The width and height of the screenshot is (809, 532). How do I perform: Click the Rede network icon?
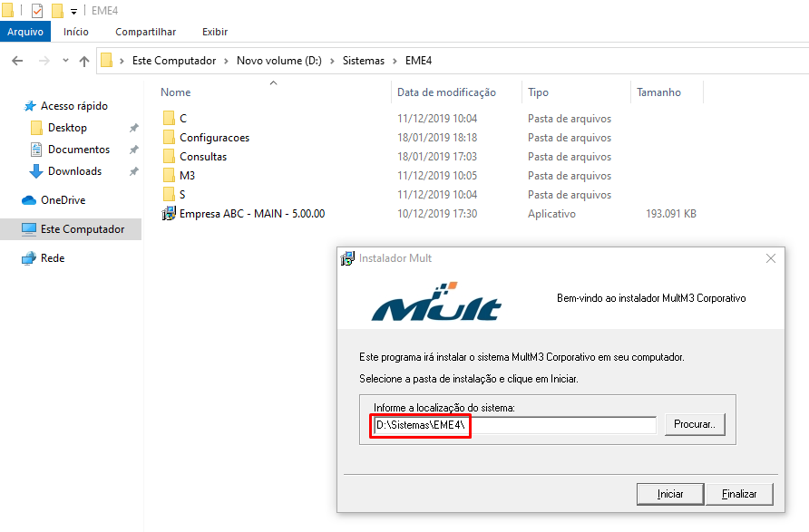tap(29, 258)
